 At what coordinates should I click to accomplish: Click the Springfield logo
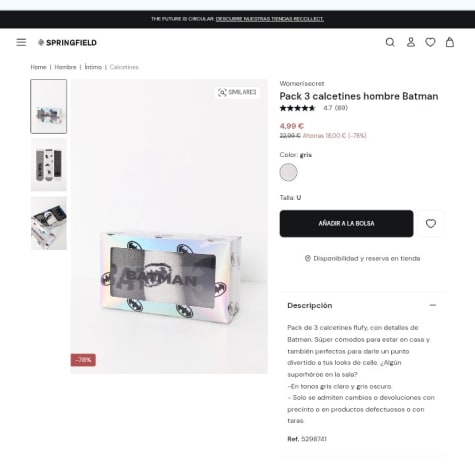(x=67, y=42)
